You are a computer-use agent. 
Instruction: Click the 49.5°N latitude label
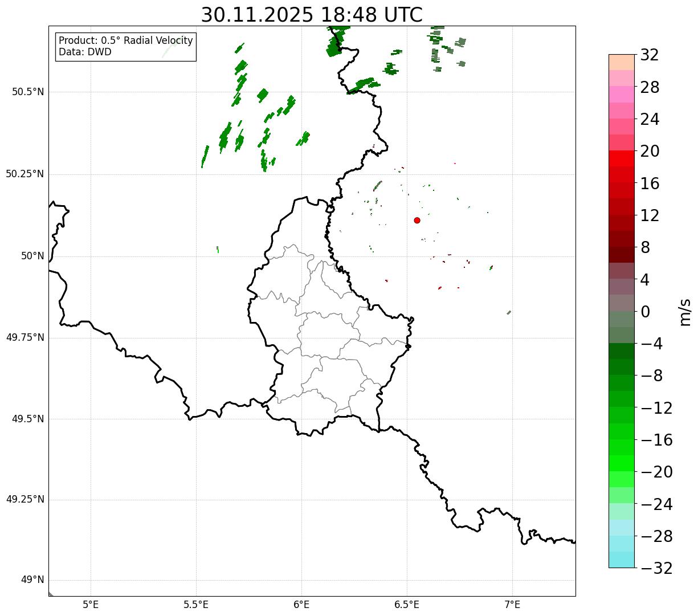(27, 419)
